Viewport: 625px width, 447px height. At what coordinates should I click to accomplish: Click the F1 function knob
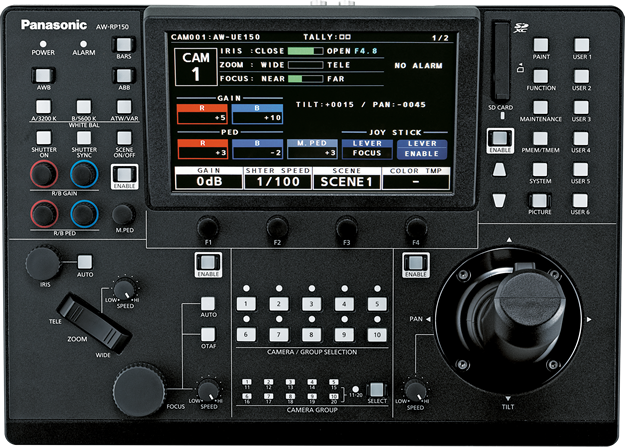208,228
